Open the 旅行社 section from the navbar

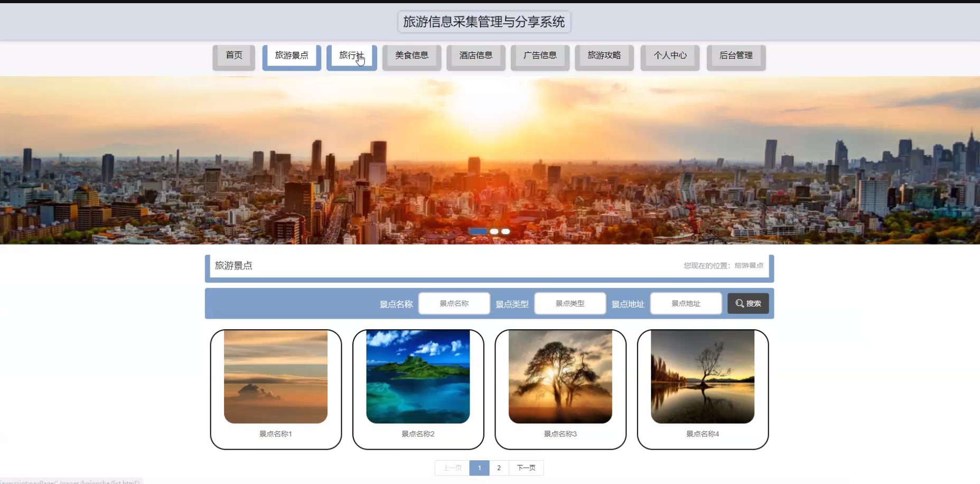click(x=350, y=55)
